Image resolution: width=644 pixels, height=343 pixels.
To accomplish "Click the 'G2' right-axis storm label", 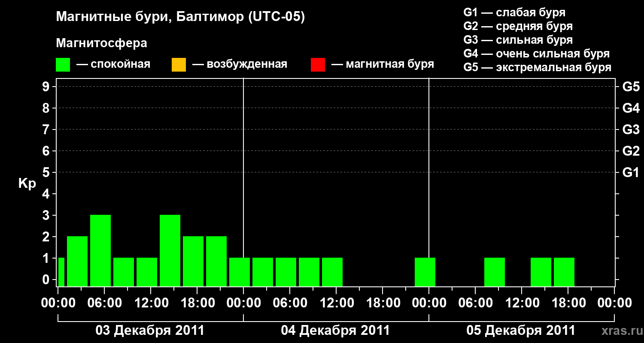I will [631, 151].
